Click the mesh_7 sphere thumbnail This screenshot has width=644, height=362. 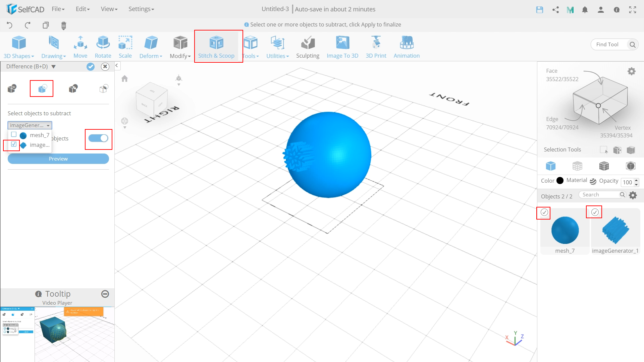pyautogui.click(x=565, y=230)
